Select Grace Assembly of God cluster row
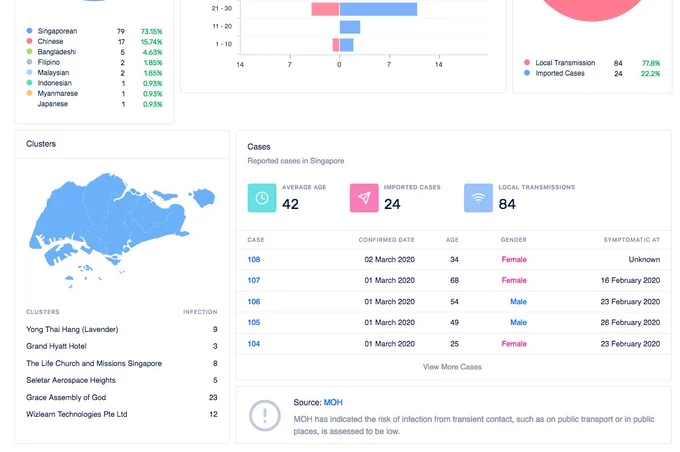Viewport: 680px width, 452px height. click(x=122, y=397)
